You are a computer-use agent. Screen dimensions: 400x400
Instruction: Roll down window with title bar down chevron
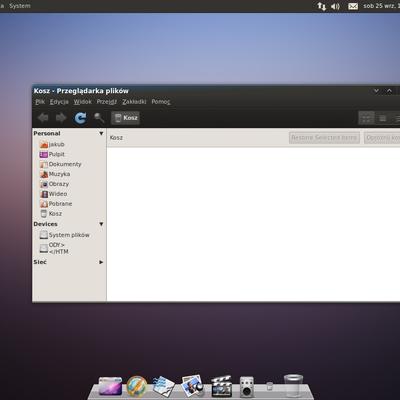[x=376, y=91]
